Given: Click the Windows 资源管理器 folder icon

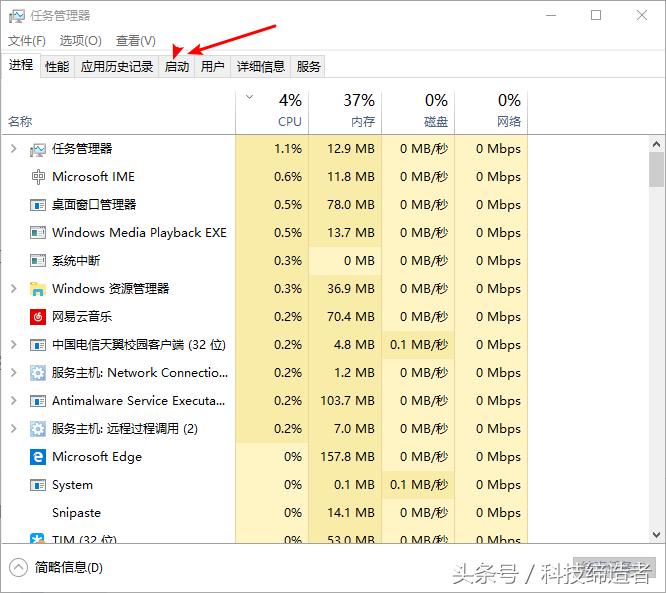Looking at the screenshot, I should [x=38, y=289].
